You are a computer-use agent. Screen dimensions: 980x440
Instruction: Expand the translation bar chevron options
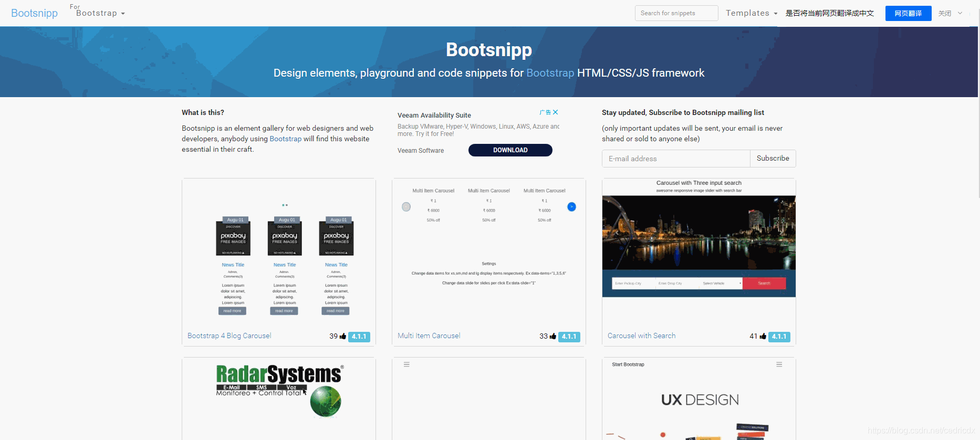[960, 13]
